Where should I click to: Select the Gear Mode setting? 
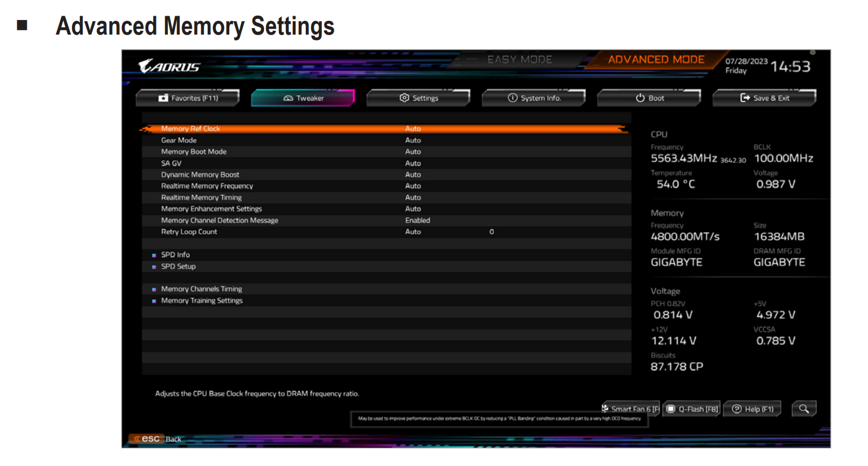coord(386,140)
